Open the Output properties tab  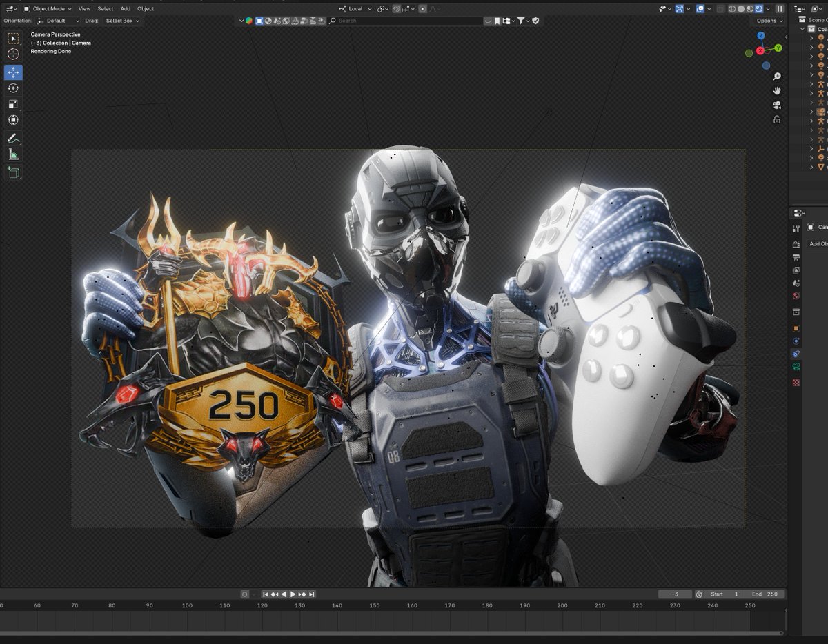[796, 258]
